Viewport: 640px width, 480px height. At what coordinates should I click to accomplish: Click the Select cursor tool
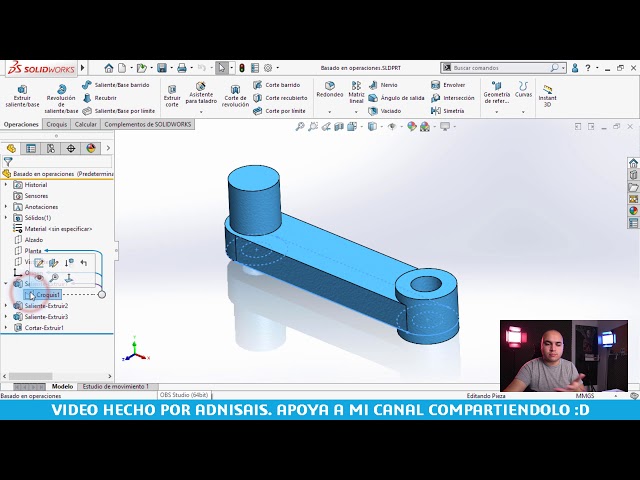pos(222,68)
